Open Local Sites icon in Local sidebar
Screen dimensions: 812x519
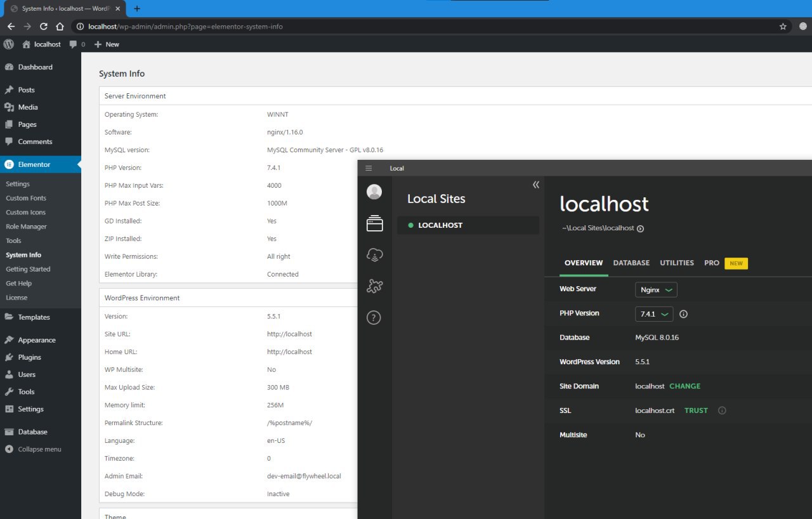pyautogui.click(x=374, y=223)
